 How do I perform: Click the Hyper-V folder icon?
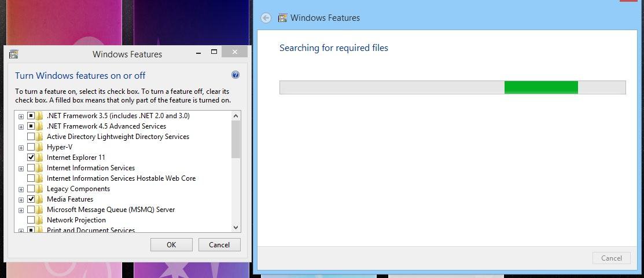39,147
